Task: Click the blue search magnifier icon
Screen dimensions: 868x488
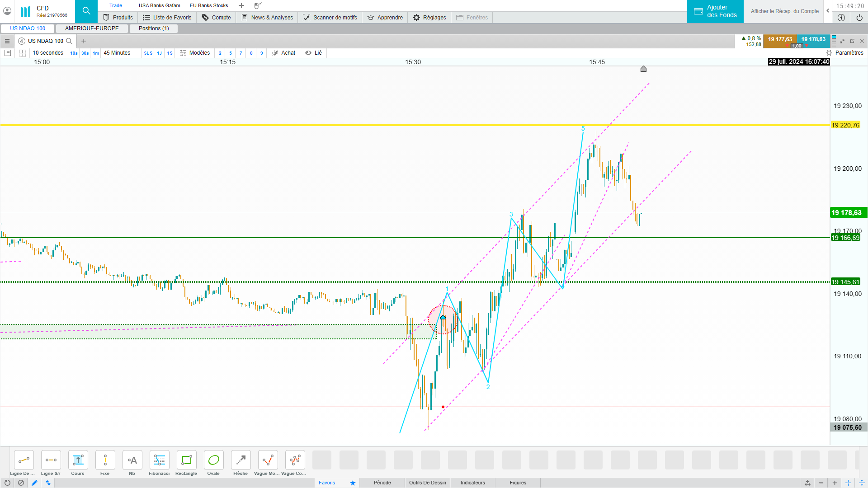Action: [x=86, y=11]
